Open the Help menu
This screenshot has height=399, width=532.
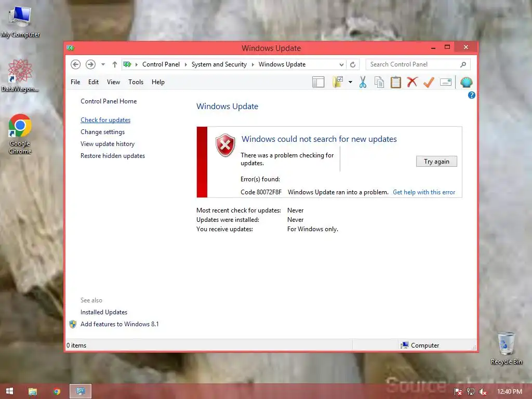[x=158, y=82]
